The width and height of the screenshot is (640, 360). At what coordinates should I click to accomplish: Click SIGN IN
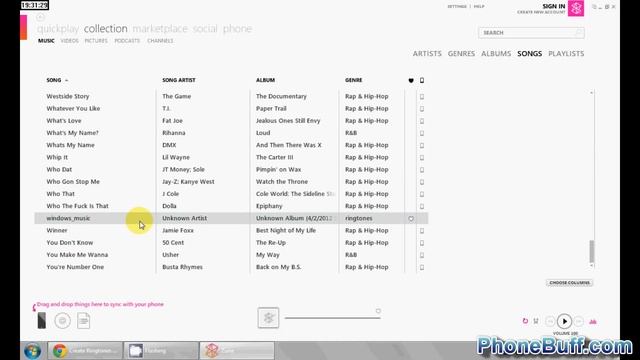[553, 6]
